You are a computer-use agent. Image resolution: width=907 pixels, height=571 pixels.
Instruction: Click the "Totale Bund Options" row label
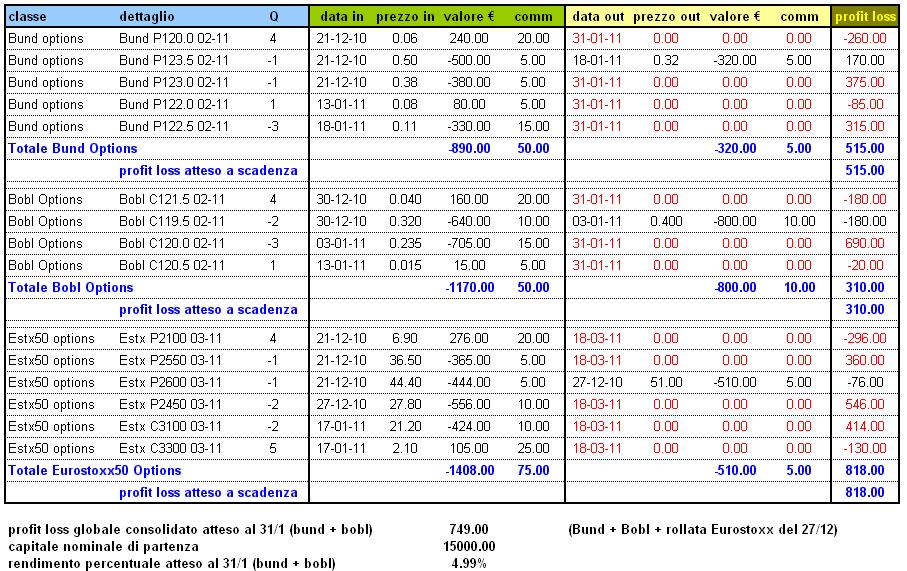tap(72, 148)
